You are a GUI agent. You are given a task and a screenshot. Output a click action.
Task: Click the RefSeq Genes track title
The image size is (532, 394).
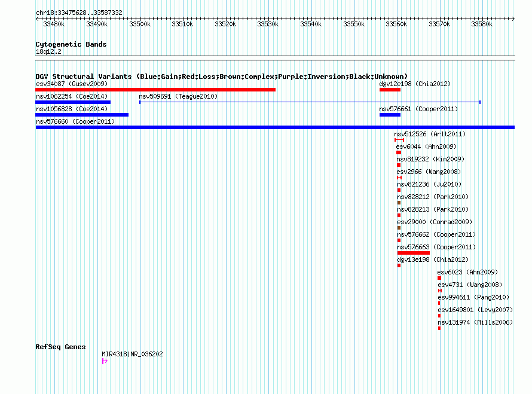60,347
